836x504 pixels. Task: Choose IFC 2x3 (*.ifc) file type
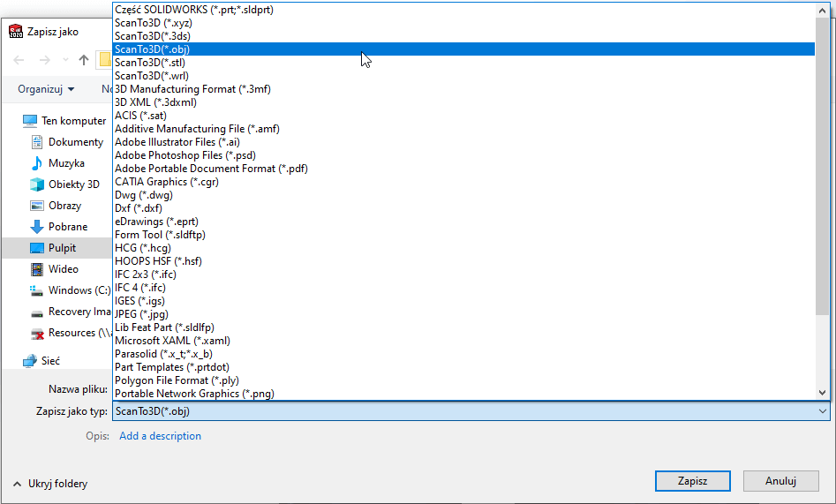click(x=463, y=275)
